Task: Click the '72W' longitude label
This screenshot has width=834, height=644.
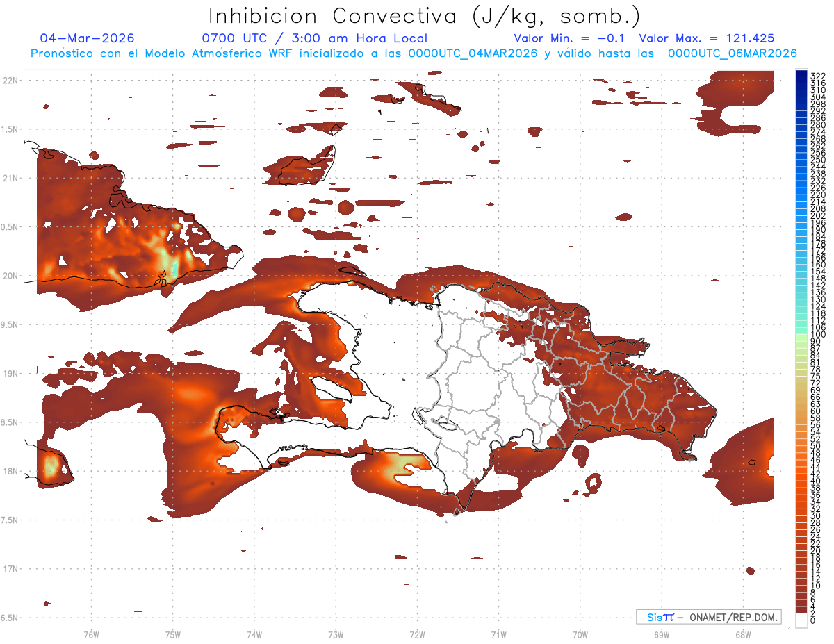Action: [x=417, y=634]
